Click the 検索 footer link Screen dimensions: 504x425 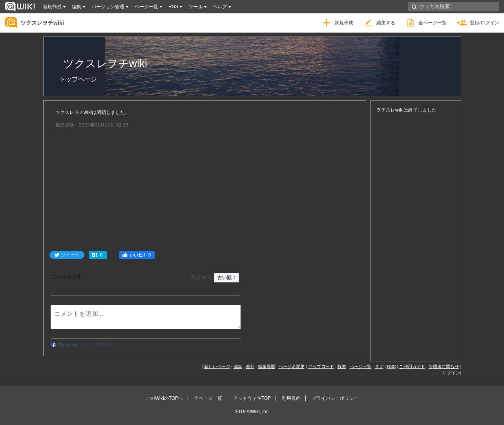coord(341,366)
